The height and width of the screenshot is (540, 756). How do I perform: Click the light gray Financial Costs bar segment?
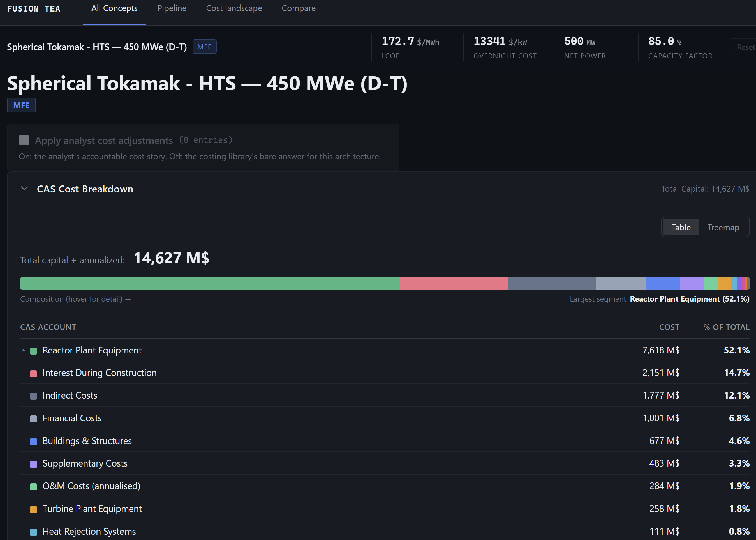[621, 283]
